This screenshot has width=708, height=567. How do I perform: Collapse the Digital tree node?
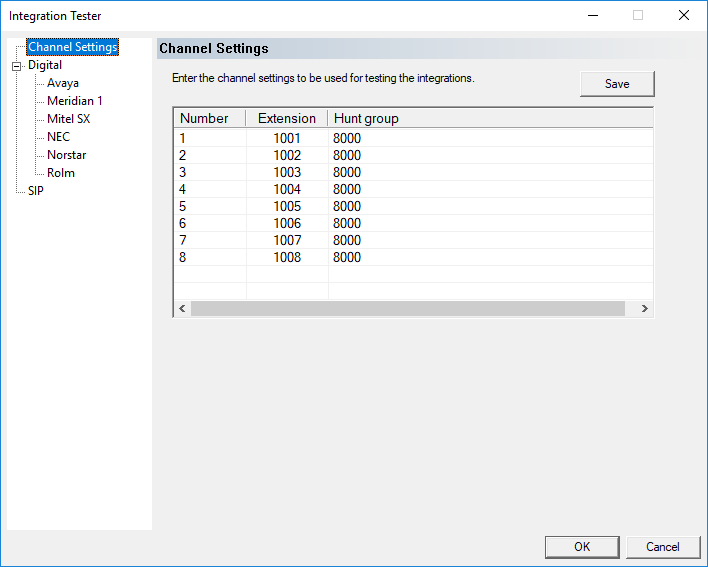point(16,66)
